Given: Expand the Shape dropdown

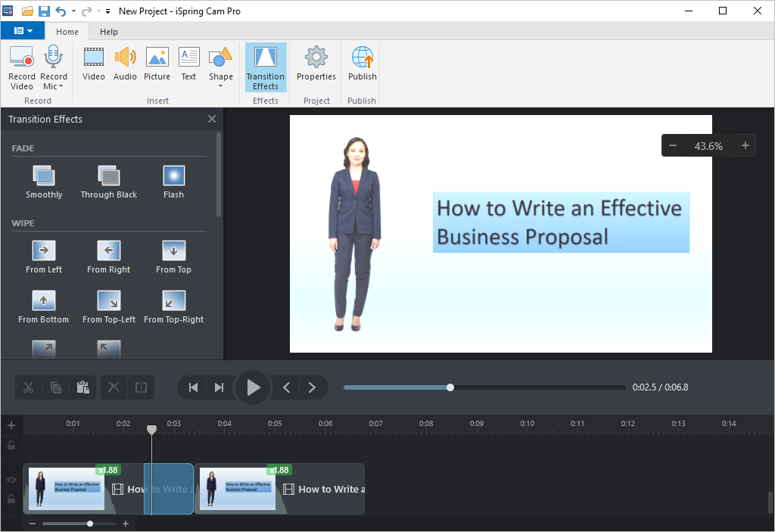Looking at the screenshot, I should click(x=221, y=86).
